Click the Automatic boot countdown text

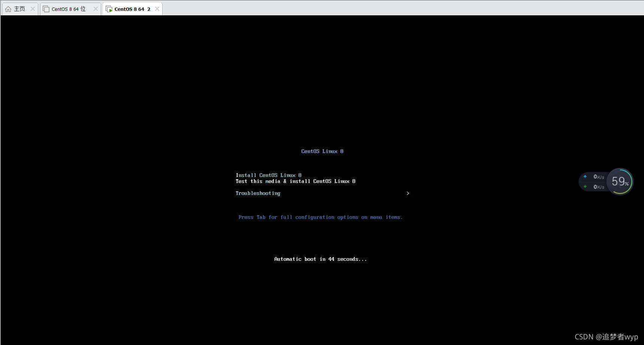[320, 259]
